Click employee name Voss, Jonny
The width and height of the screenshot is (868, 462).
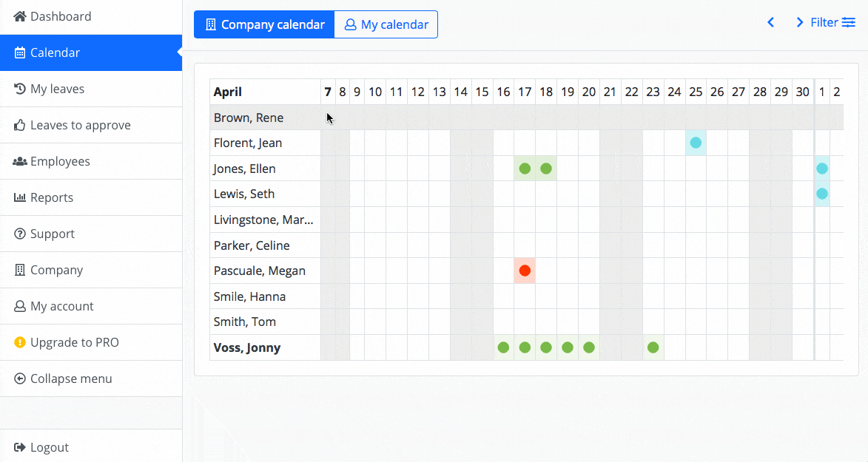(247, 347)
